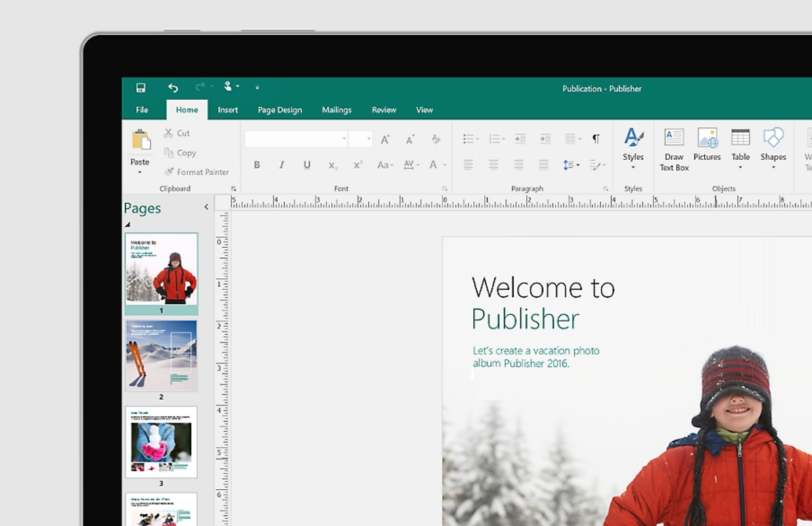Viewport: 812px width, 526px height.
Task: Align text right
Action: coord(518,164)
